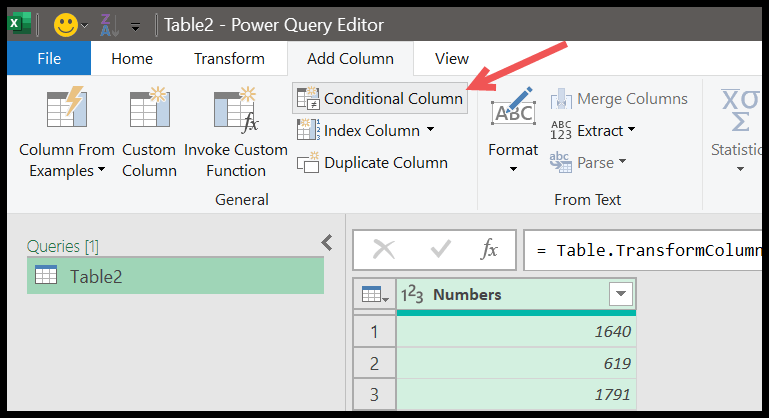Expand the Format dropdown arrow
The width and height of the screenshot is (769, 418).
[513, 169]
